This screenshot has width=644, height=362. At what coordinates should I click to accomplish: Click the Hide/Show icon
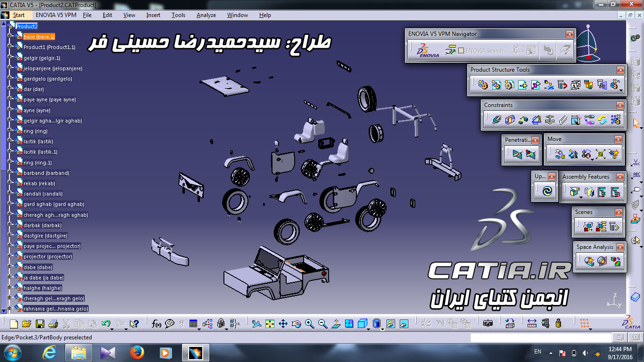pyautogui.click(x=390, y=324)
